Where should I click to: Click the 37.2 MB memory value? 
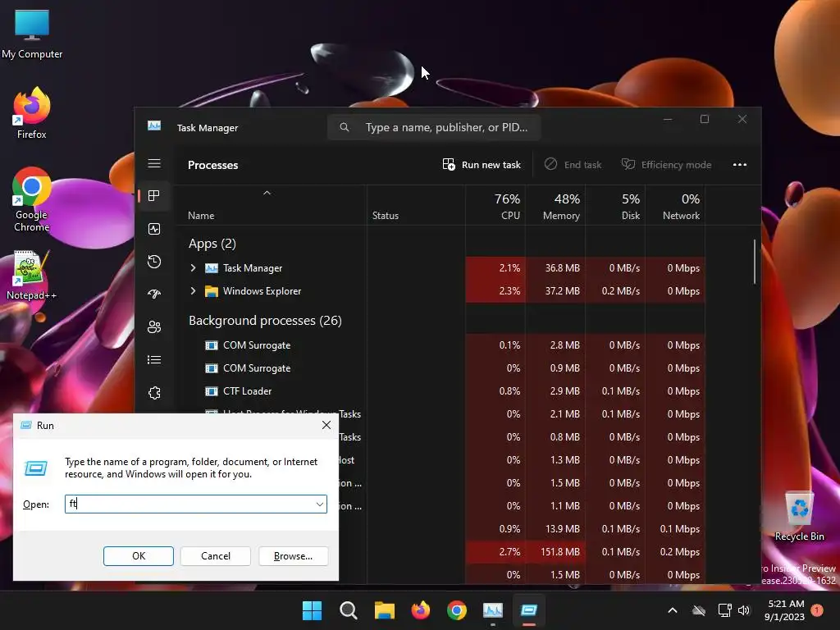pos(563,291)
